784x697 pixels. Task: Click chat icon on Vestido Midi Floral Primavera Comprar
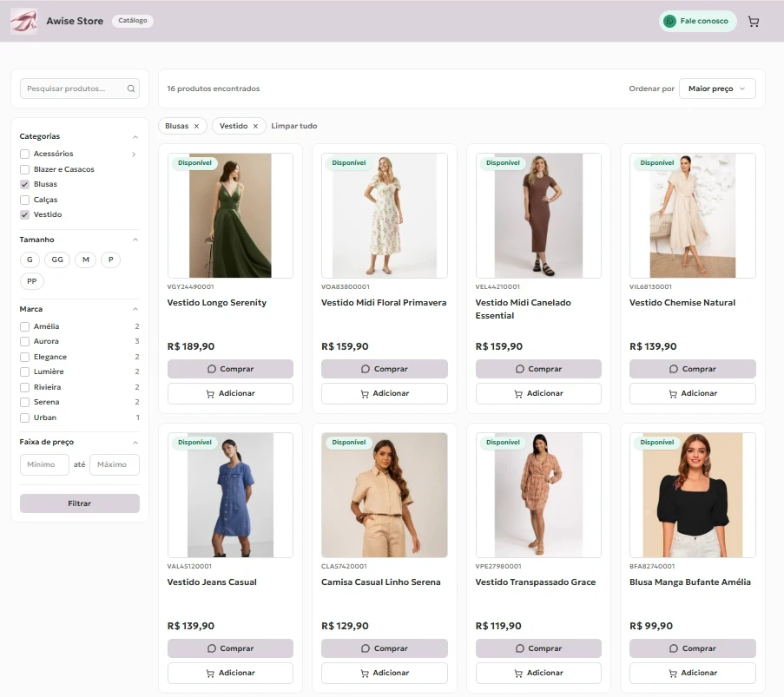coord(366,369)
